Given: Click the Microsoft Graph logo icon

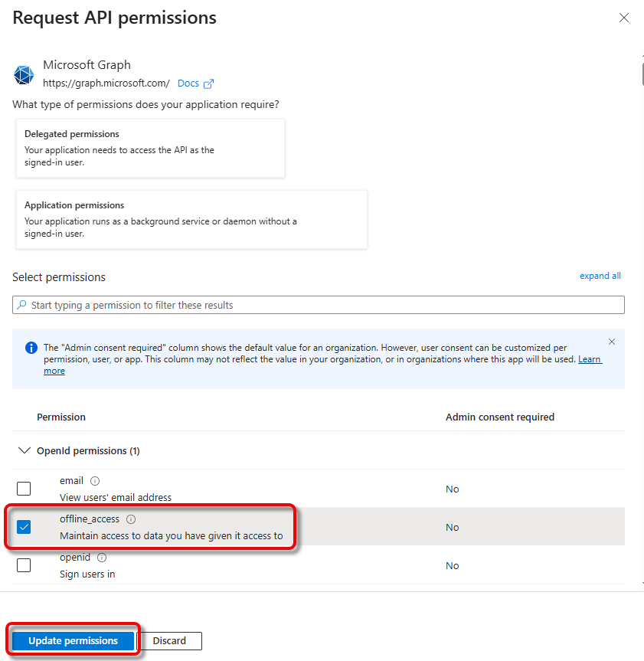Looking at the screenshot, I should point(24,75).
